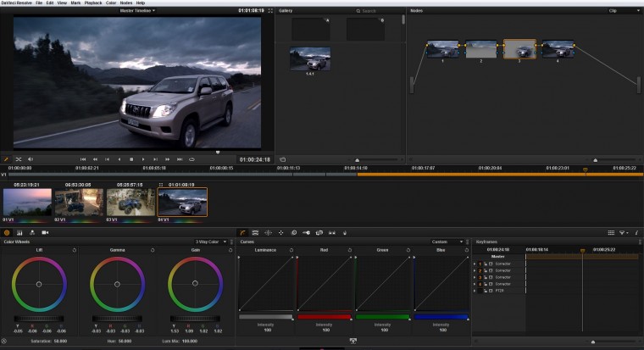Viewport: 644px width, 350px height.
Task: Open the Curves Custom dropdown
Action: pyautogui.click(x=447, y=242)
